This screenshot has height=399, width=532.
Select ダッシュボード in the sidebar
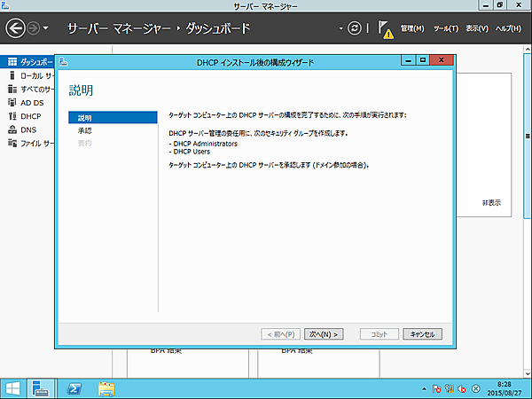27,62
